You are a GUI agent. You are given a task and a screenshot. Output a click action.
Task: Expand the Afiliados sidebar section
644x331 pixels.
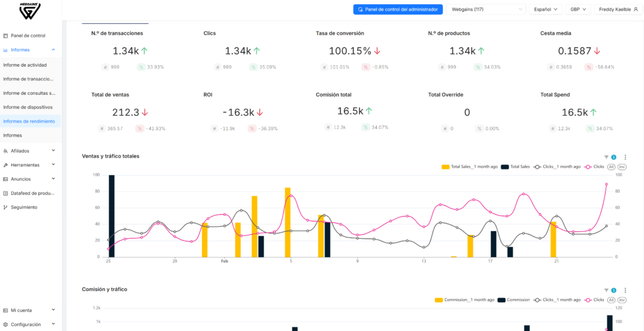29,151
